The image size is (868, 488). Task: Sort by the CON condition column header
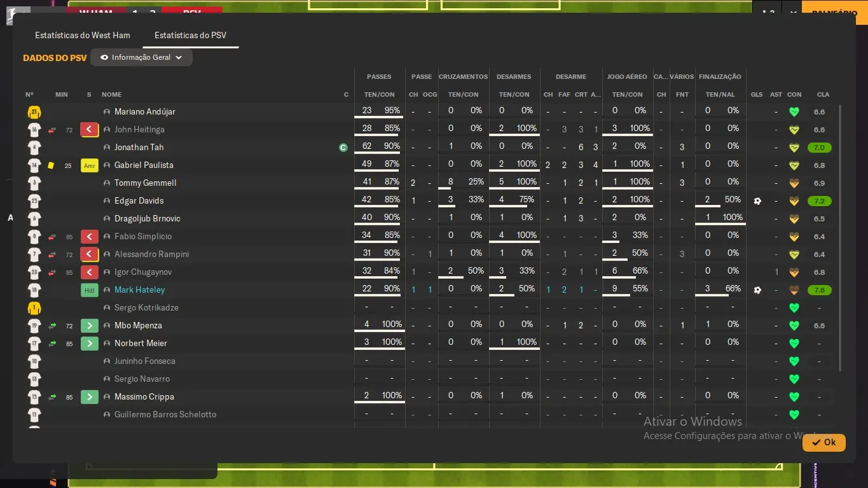(794, 95)
